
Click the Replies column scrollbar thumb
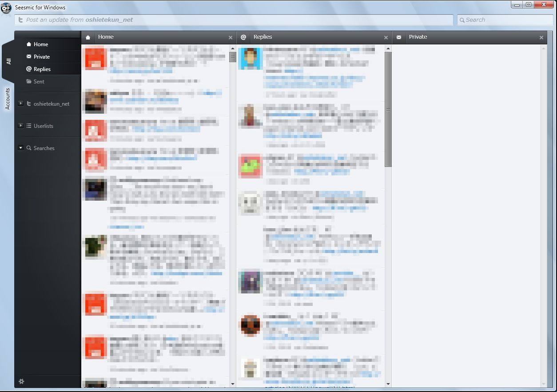388,109
